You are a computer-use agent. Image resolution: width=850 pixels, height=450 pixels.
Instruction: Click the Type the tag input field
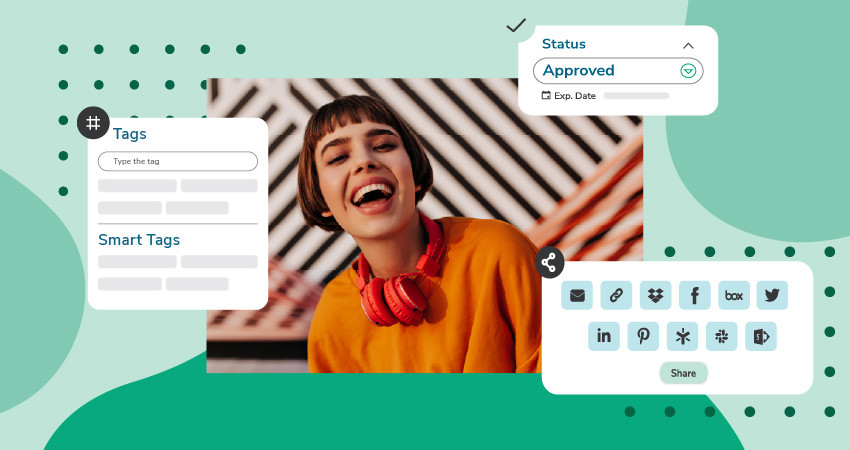[178, 161]
